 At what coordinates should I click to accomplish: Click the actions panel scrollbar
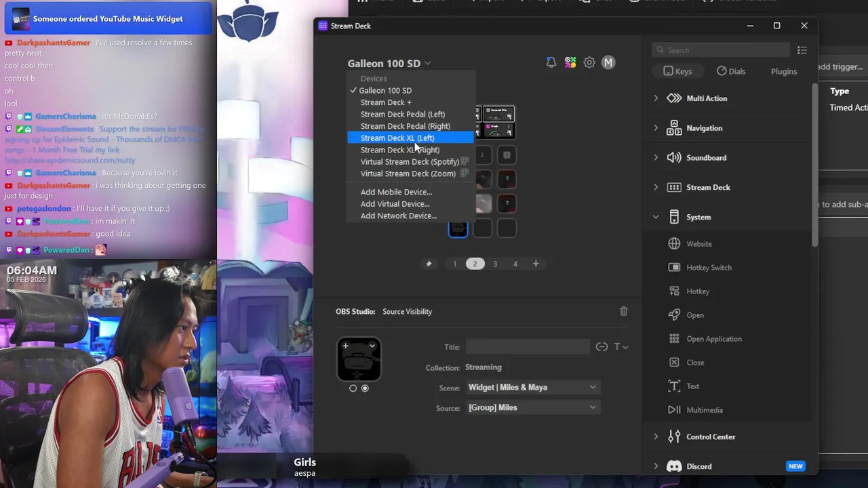click(x=814, y=165)
